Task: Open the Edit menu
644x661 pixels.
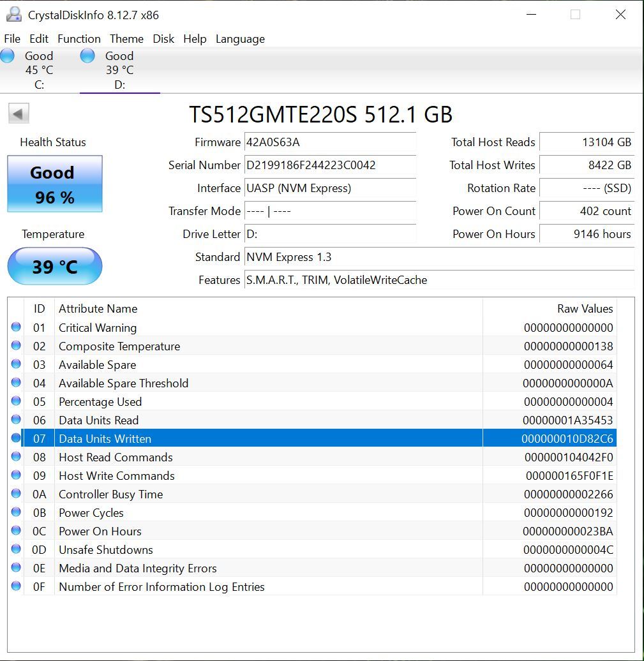Action: (x=39, y=39)
